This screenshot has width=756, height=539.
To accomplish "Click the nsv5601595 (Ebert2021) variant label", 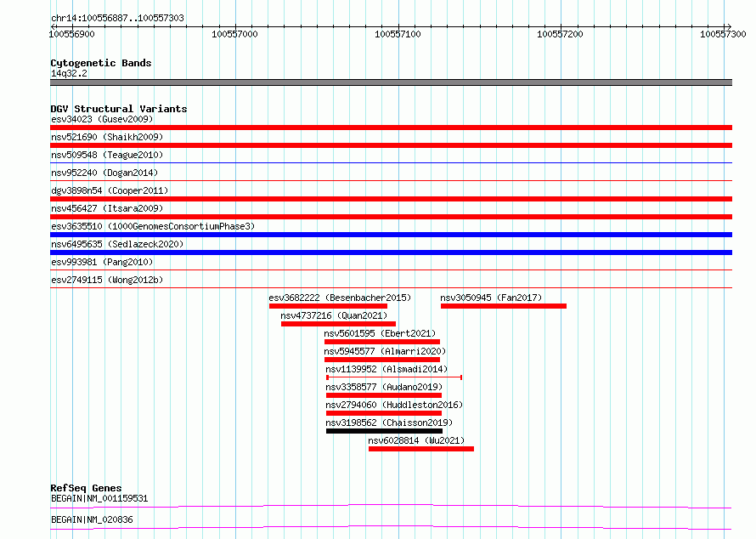I will pos(380,333).
